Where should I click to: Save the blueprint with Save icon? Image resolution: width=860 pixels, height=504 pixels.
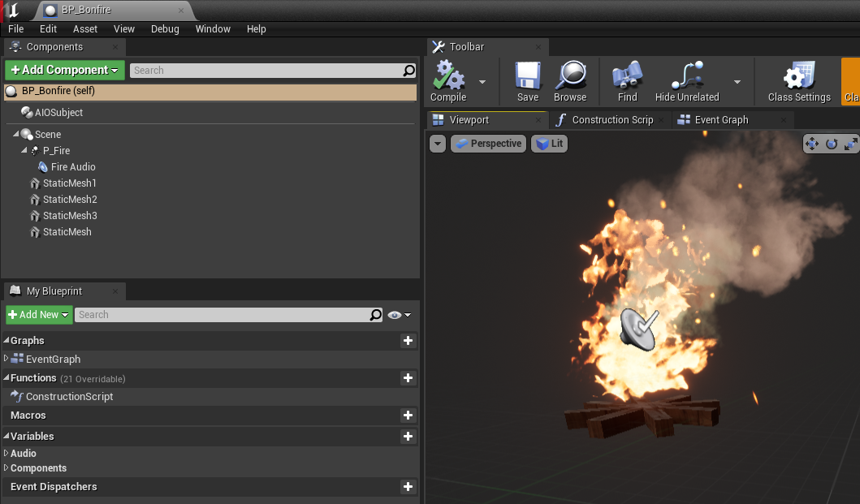pyautogui.click(x=528, y=78)
